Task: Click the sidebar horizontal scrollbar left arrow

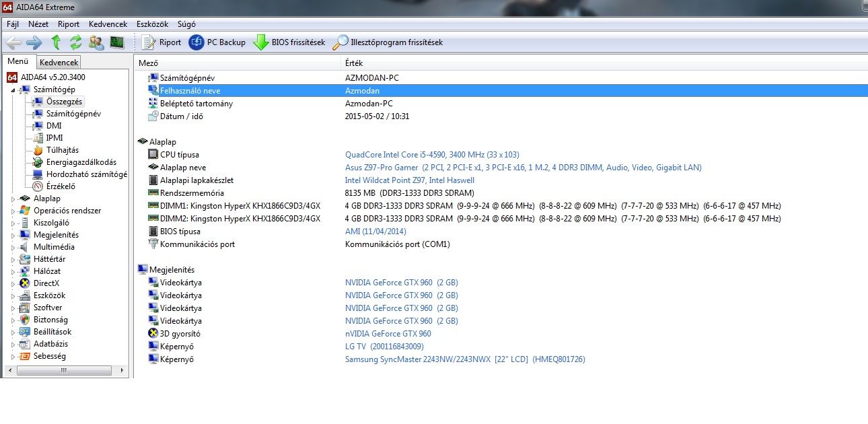Action: coord(9,371)
